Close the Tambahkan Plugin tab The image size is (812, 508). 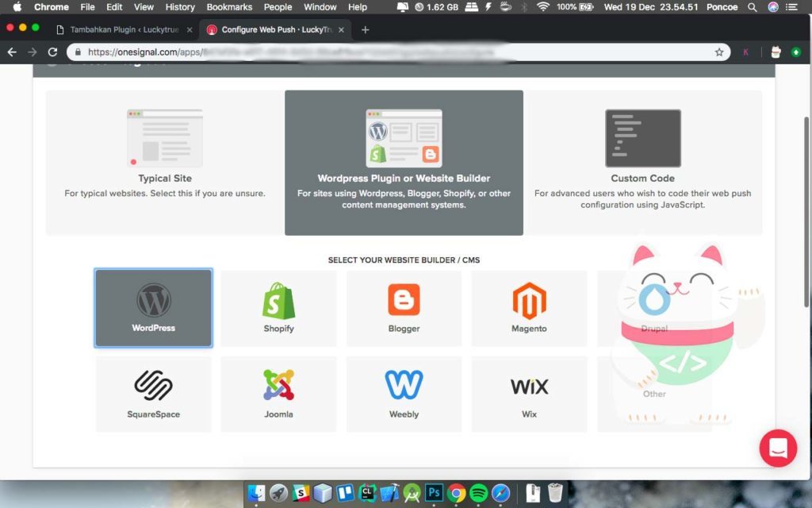click(x=190, y=29)
